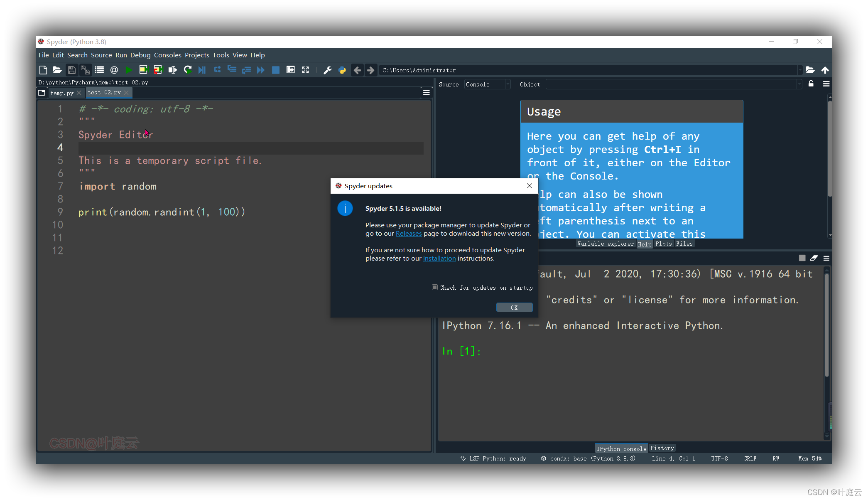Click the Object input field

[673, 84]
